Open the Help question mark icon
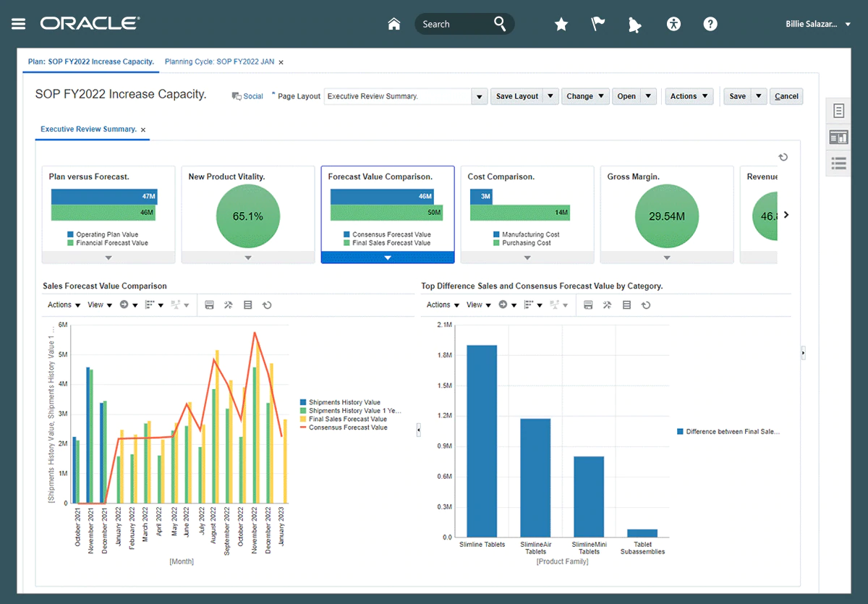The width and height of the screenshot is (868, 604). (710, 24)
